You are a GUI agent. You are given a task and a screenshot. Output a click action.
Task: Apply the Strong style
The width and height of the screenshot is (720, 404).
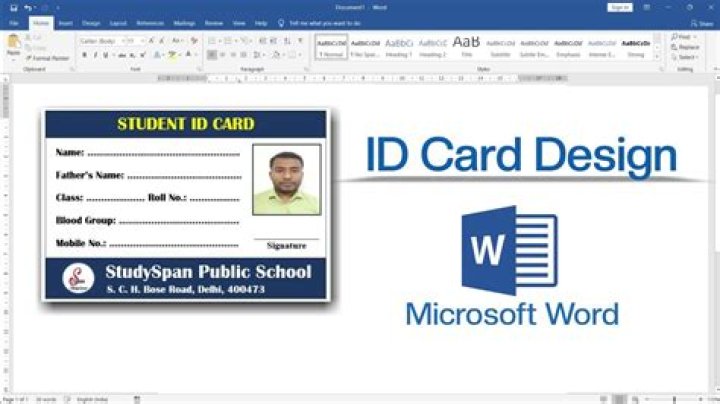pos(636,47)
